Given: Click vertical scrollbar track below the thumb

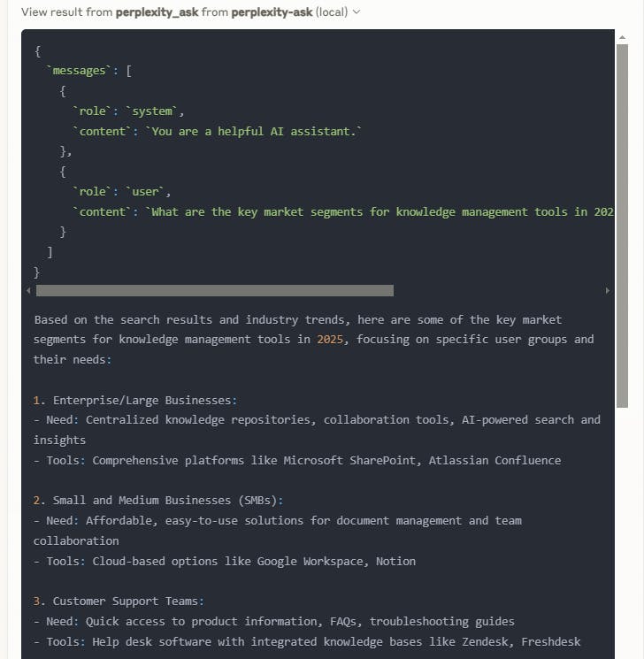Looking at the screenshot, I should click(622, 531).
